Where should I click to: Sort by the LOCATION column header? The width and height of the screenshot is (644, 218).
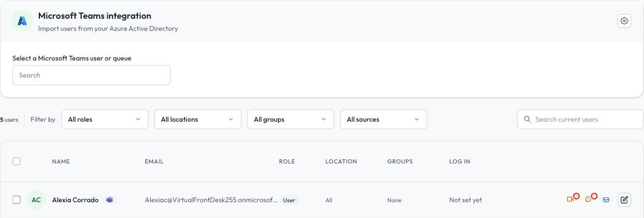[x=341, y=161]
